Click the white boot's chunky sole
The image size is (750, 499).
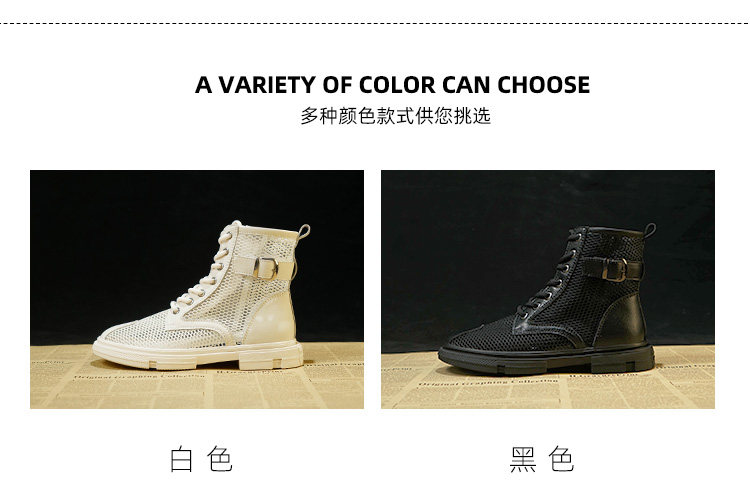pyautogui.click(x=198, y=355)
